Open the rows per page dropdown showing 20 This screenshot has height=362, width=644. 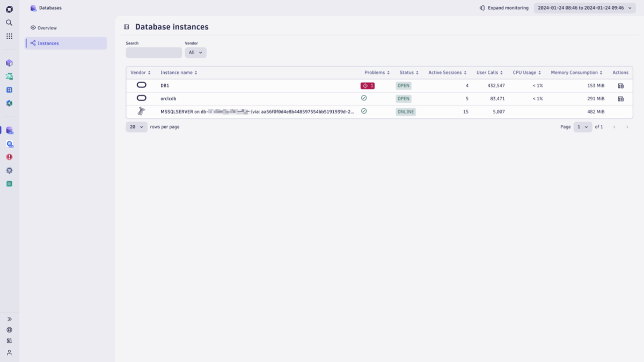136,127
